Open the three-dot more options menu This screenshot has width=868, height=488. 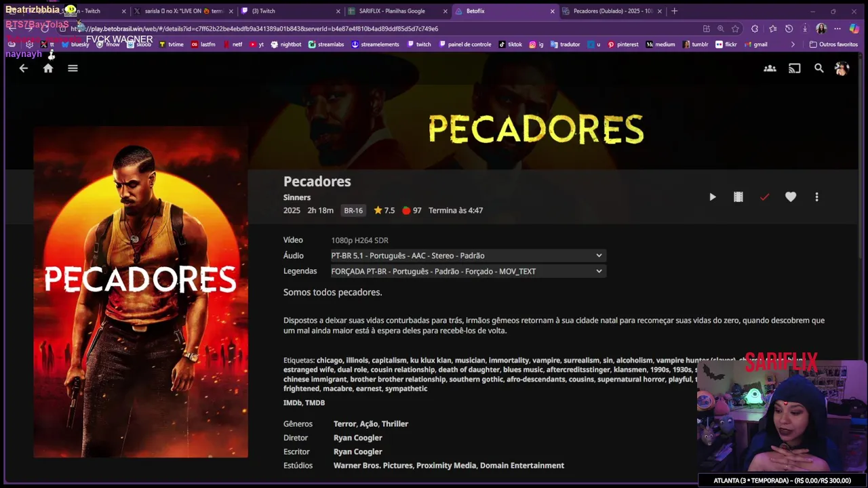(816, 197)
